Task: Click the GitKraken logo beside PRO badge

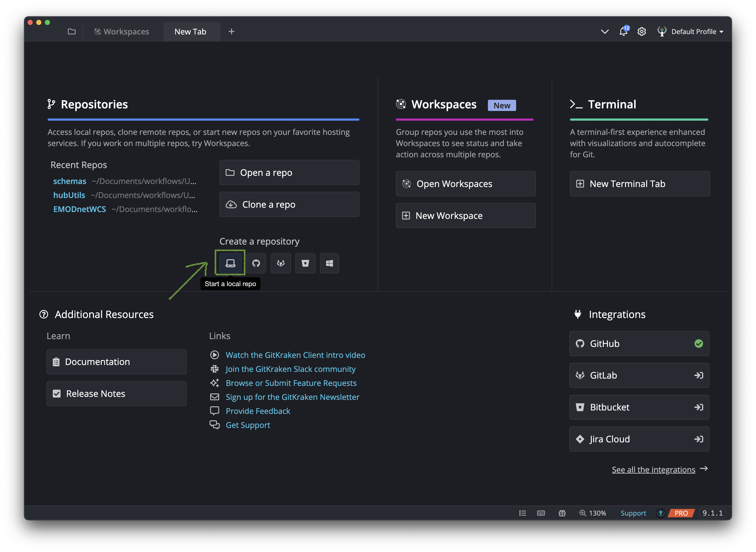Action: (x=661, y=513)
